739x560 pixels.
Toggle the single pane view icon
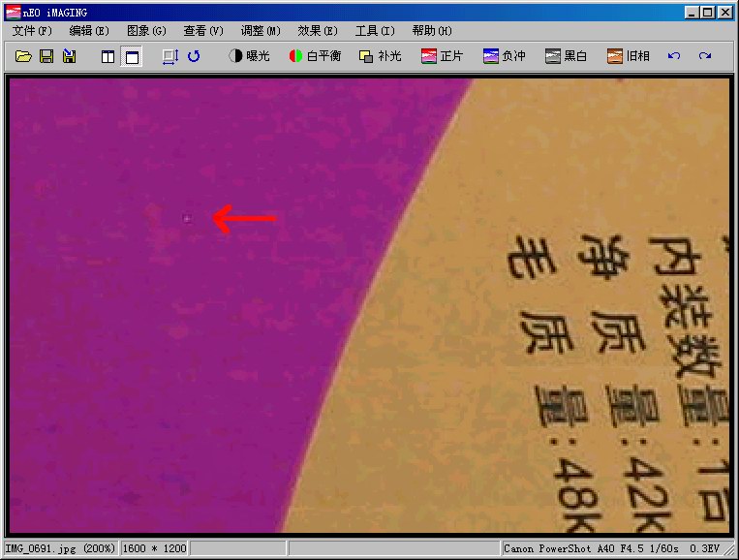pos(132,57)
